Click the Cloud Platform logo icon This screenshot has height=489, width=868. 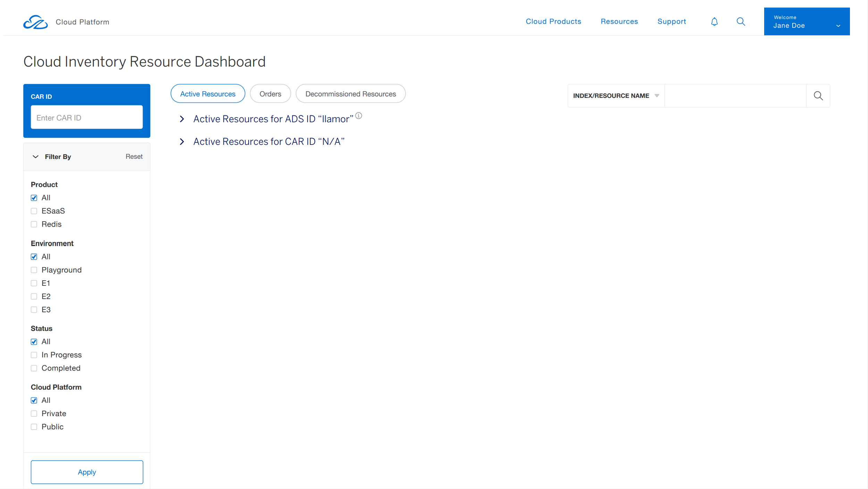35,22
